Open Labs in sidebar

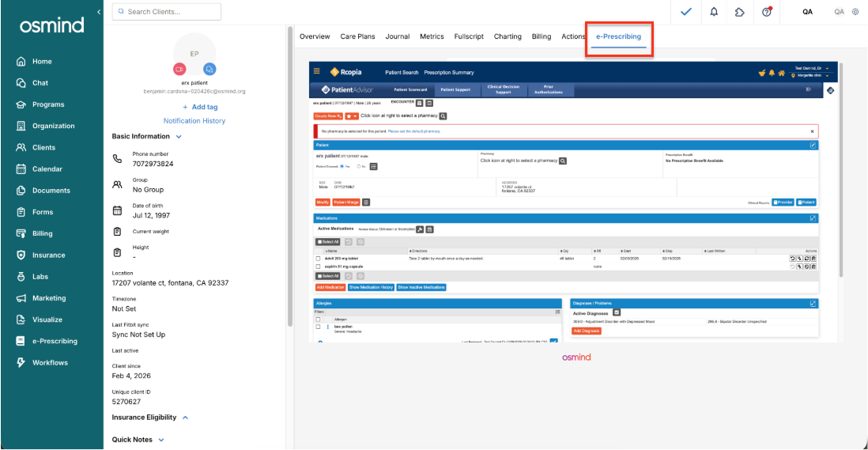tap(32, 277)
